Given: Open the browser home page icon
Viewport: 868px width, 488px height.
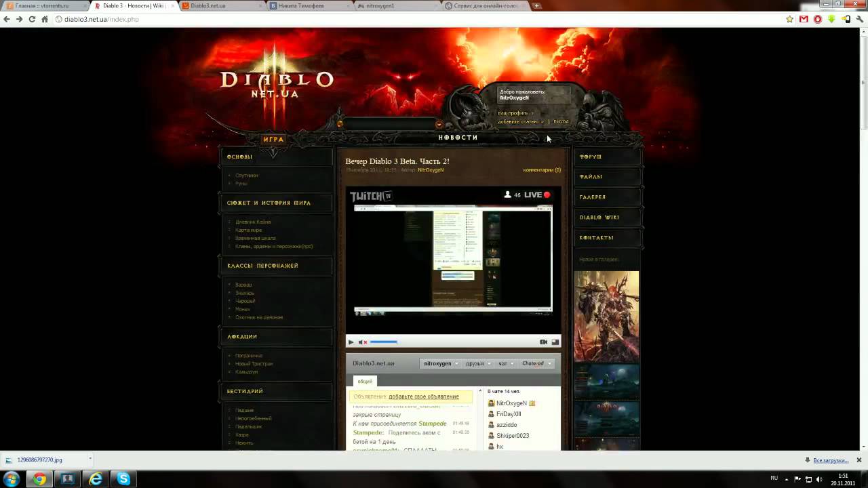Looking at the screenshot, I should [45, 19].
